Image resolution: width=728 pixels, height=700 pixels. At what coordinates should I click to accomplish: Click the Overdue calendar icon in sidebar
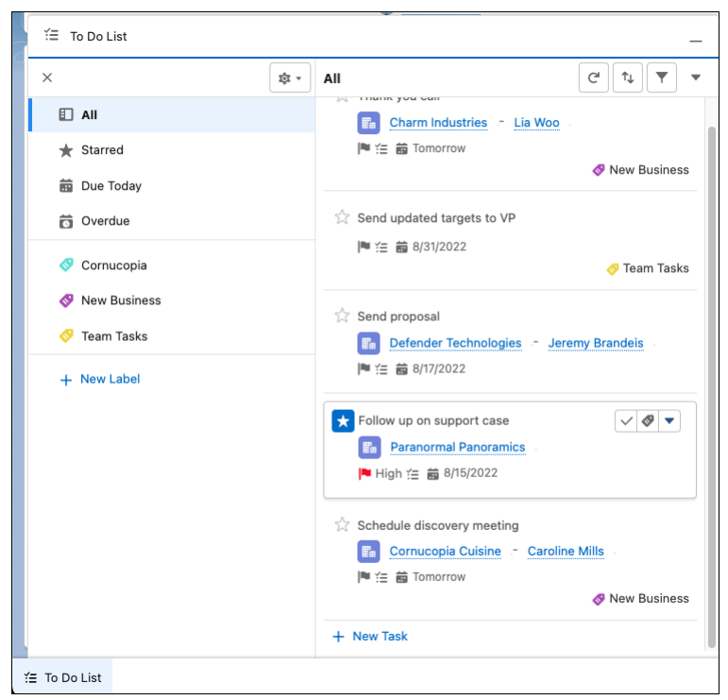(66, 222)
